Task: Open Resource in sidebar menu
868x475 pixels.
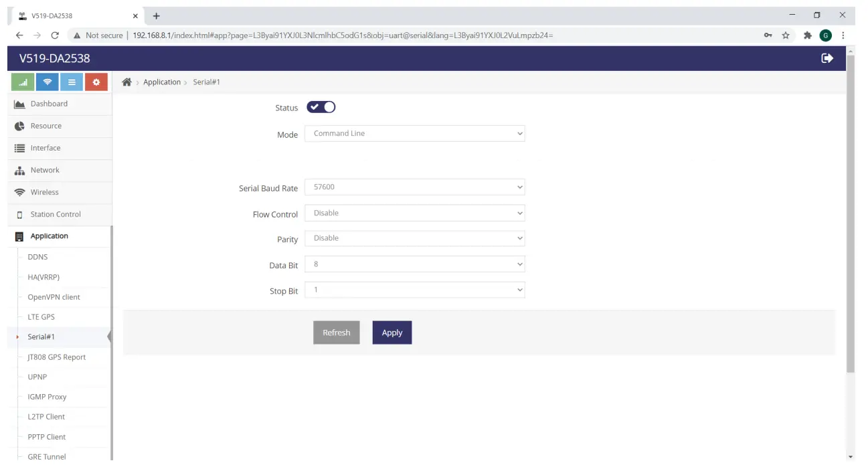Action: tap(60, 126)
